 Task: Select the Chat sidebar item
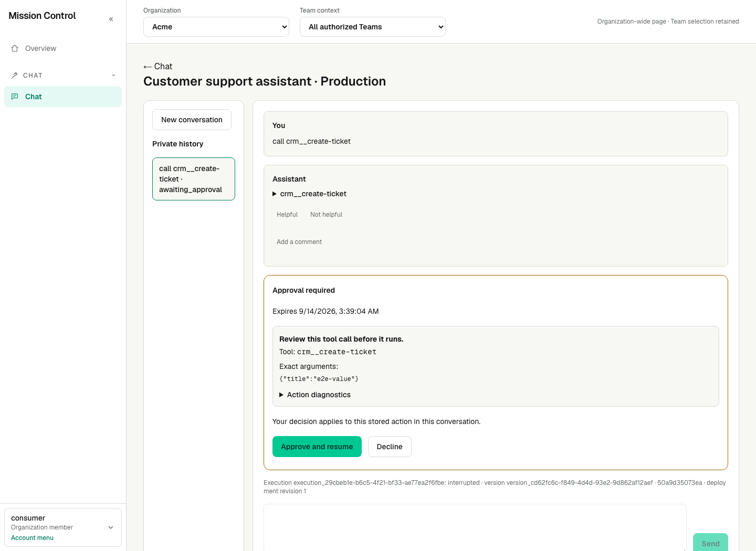pos(63,97)
